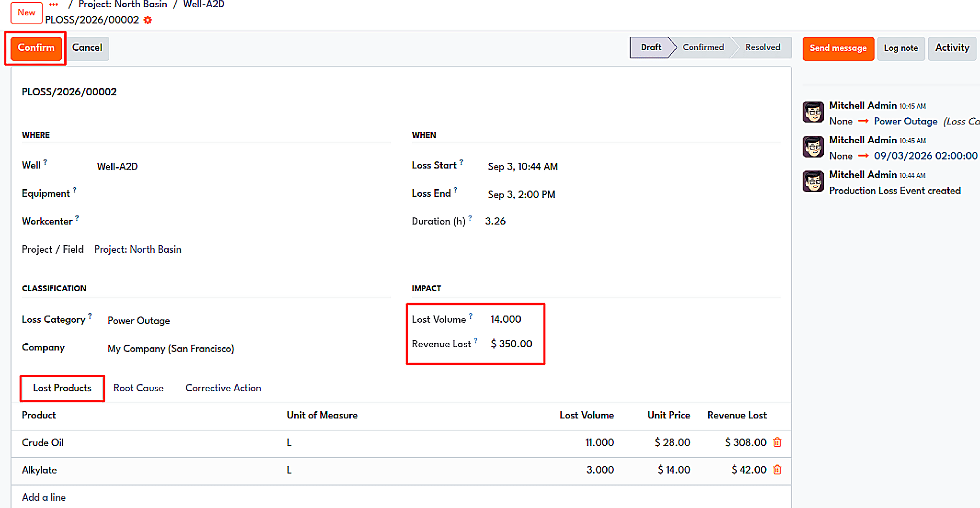The width and height of the screenshot is (980, 508).
Task: Set status to Draft
Action: coord(651,47)
